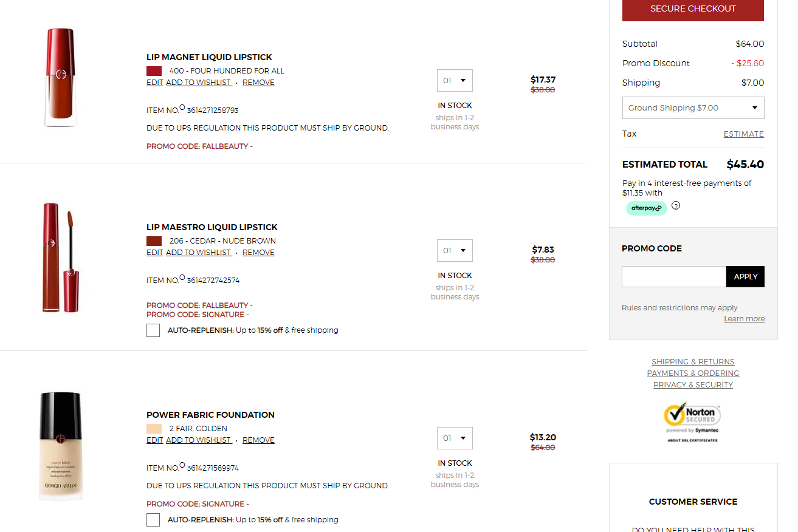Click the Afterpay logo badge
The height and width of the screenshot is (532, 798).
click(646, 208)
